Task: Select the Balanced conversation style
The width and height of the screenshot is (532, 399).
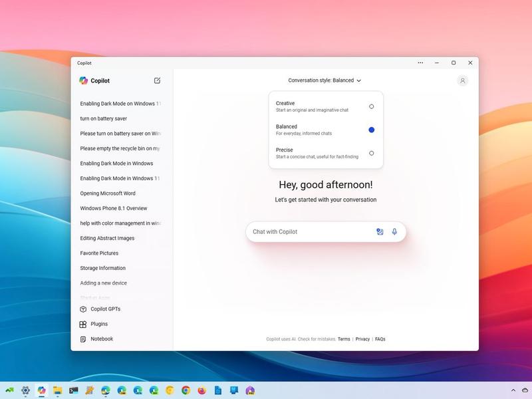Action: (x=326, y=130)
